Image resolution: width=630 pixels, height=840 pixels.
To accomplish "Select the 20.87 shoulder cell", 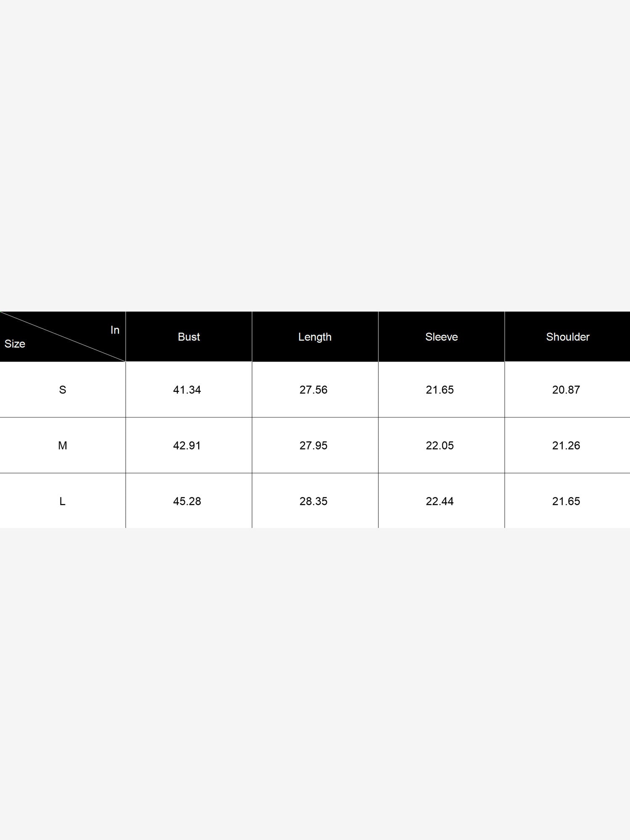I will click(566, 390).
